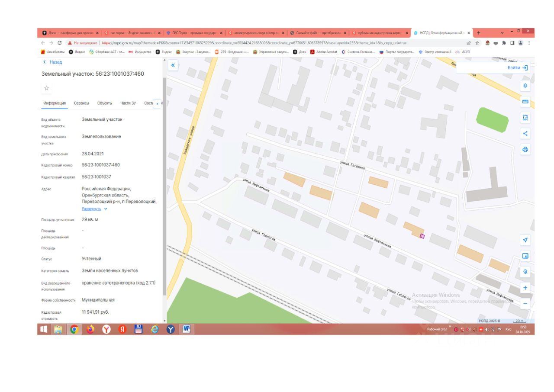This screenshot has width=554, height=392.
Task: Switch to the Дзен browser tab
Action: click(x=71, y=33)
